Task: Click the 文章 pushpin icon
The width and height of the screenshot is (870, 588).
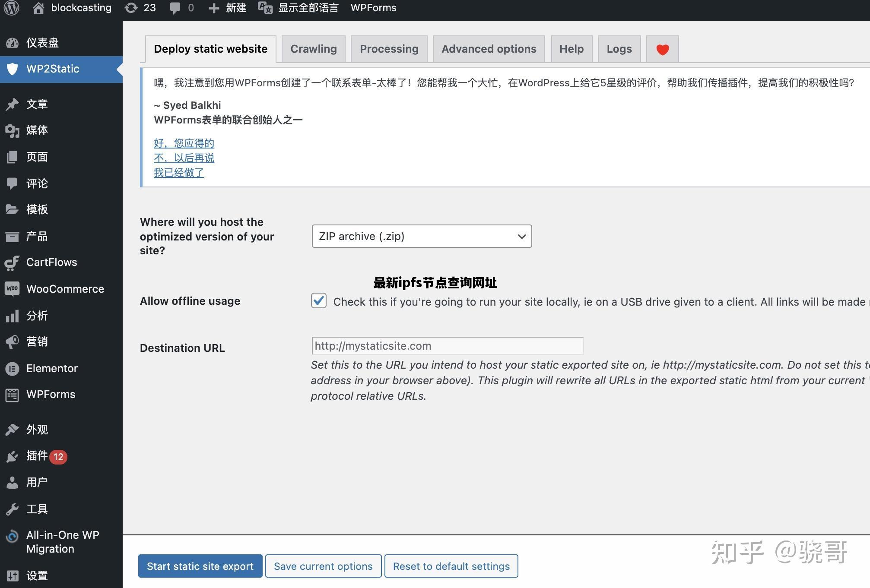Action: point(12,104)
